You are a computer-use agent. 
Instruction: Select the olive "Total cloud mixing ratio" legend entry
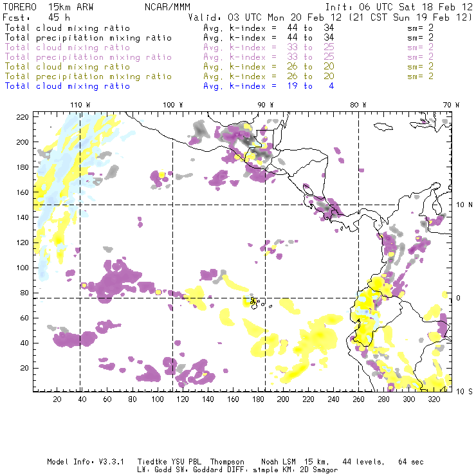click(67, 66)
